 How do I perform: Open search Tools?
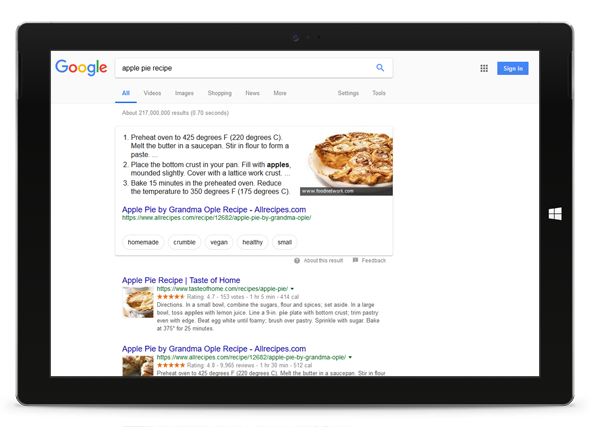379,93
